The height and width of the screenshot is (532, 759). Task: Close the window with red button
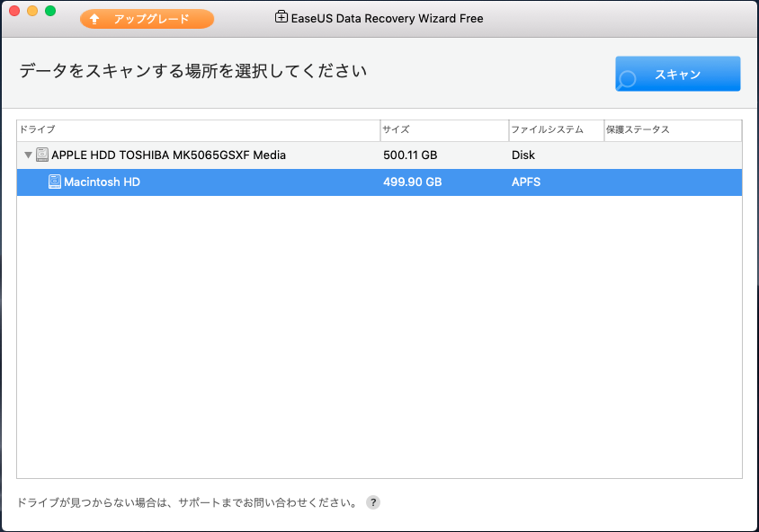click(x=14, y=11)
